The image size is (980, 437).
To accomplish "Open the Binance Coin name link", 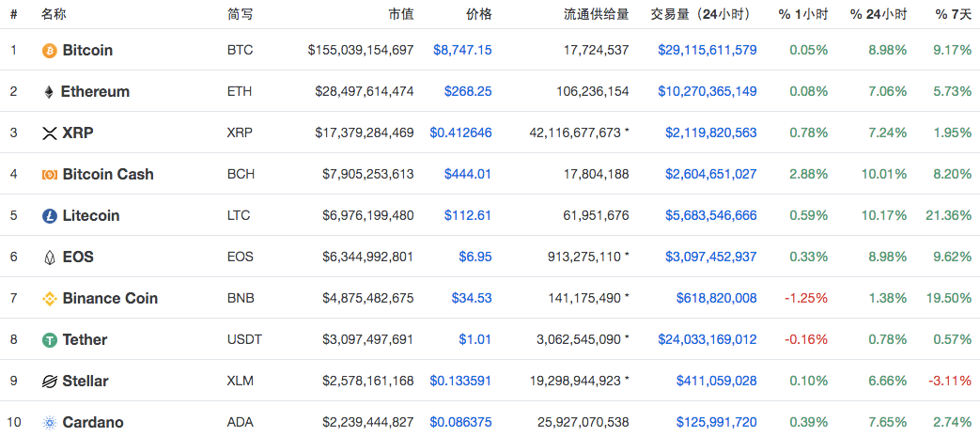I will click(110, 298).
